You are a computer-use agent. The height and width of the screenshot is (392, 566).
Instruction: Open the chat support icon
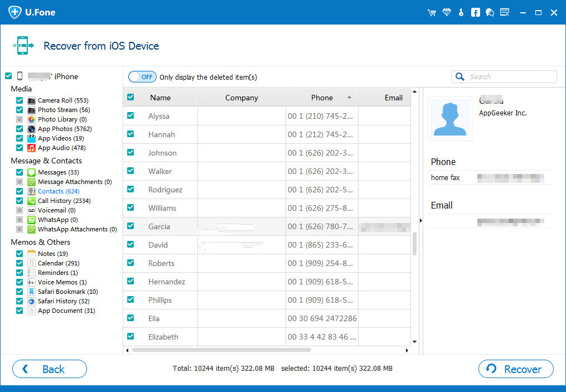490,13
